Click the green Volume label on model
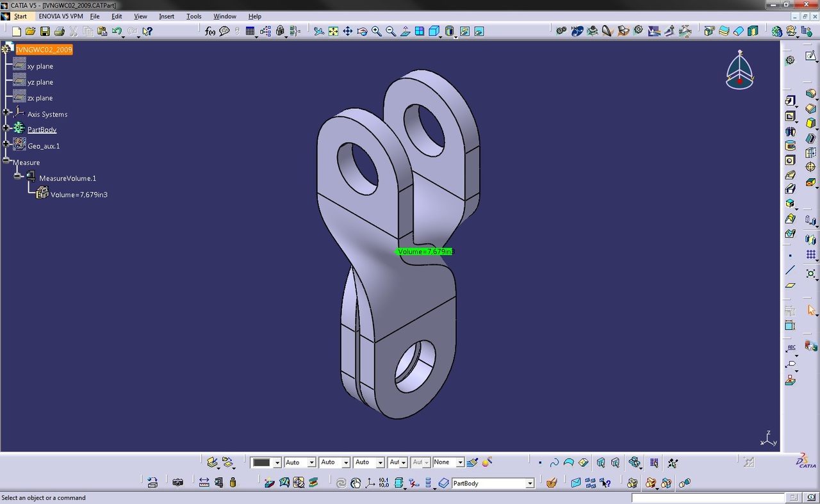The width and height of the screenshot is (820, 504). (x=425, y=252)
